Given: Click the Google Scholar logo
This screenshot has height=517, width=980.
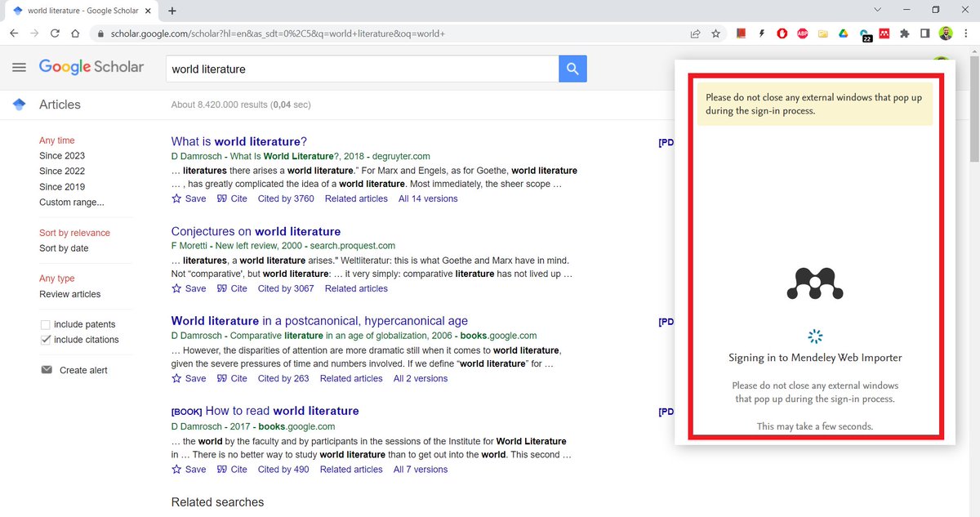Looking at the screenshot, I should [91, 68].
